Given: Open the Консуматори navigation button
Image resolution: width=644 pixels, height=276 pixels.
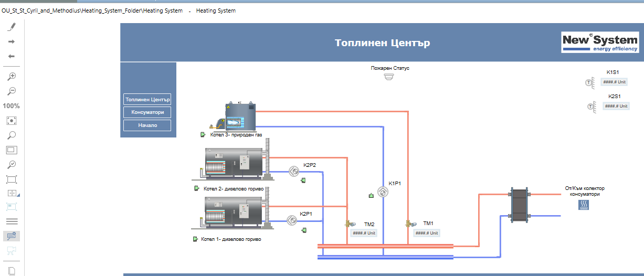Looking at the screenshot, I should click(147, 112).
